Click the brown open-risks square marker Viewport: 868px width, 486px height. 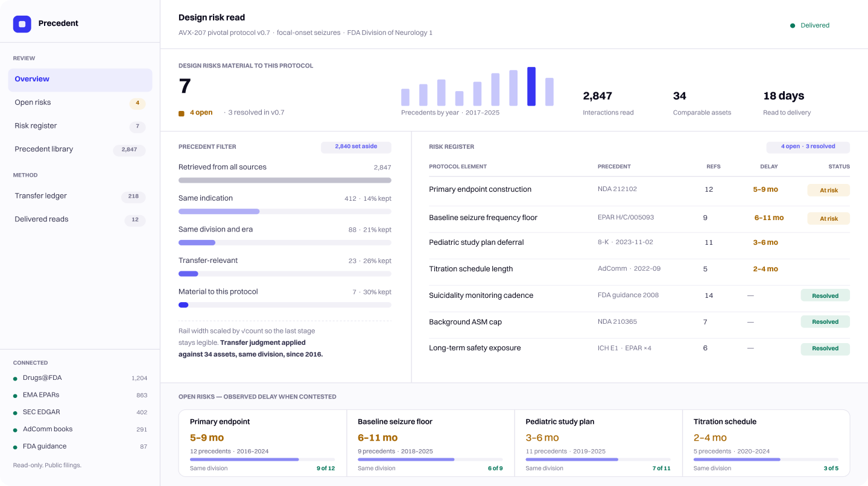pyautogui.click(x=182, y=113)
